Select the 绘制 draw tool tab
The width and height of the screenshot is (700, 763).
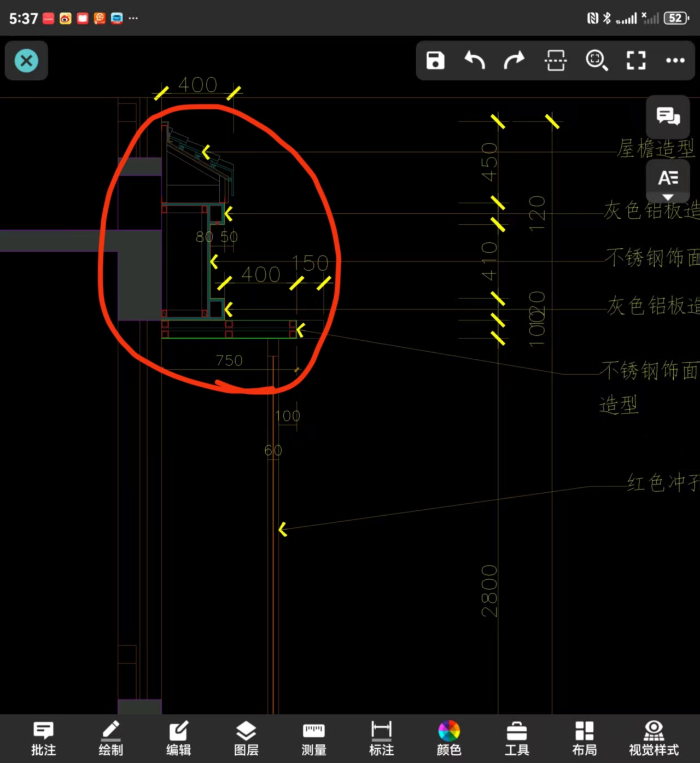click(x=111, y=738)
